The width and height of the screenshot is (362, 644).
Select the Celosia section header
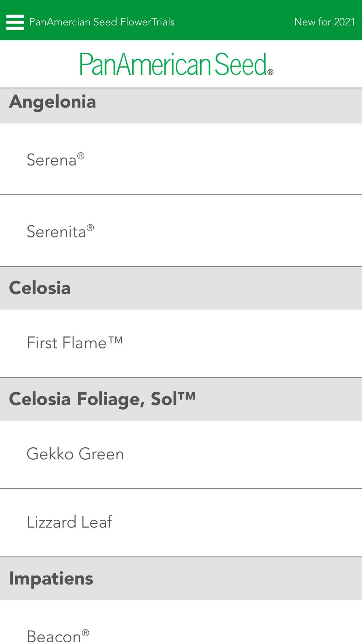tap(40, 288)
